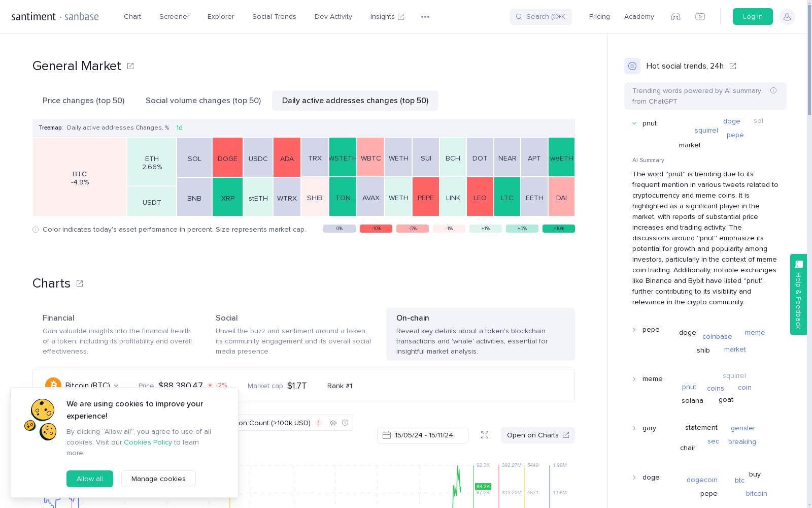Image resolution: width=812 pixels, height=508 pixels.
Task: Select the Social charts tab
Action: click(295, 334)
